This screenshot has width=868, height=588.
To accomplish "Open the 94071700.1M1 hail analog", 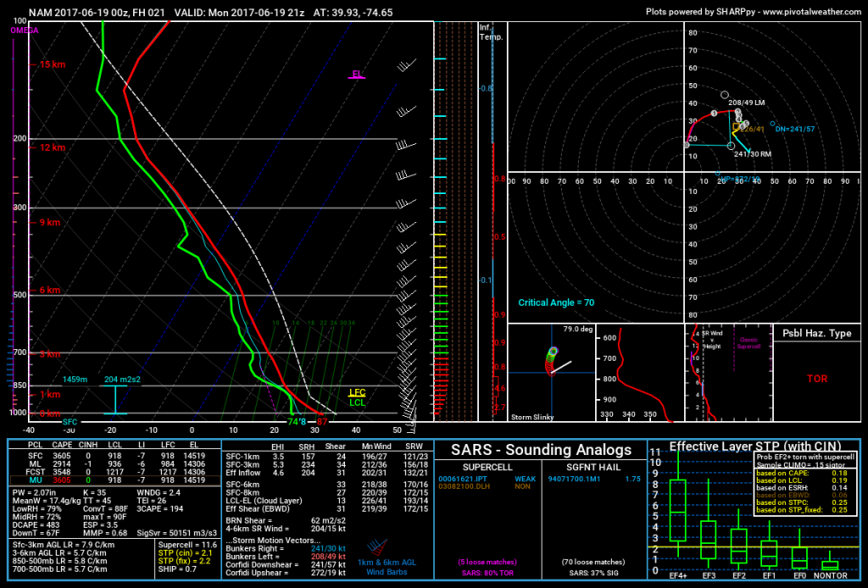I will [x=574, y=479].
